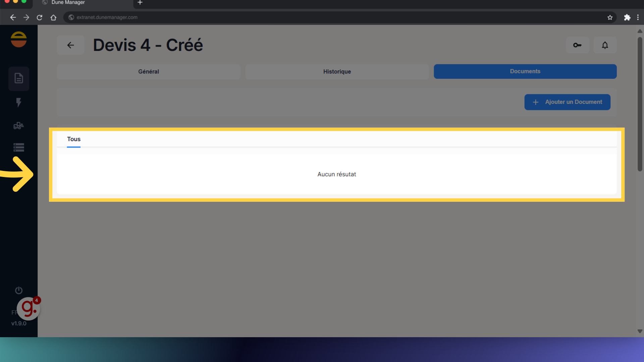Select the Documents tab
The height and width of the screenshot is (362, 644).
point(525,71)
